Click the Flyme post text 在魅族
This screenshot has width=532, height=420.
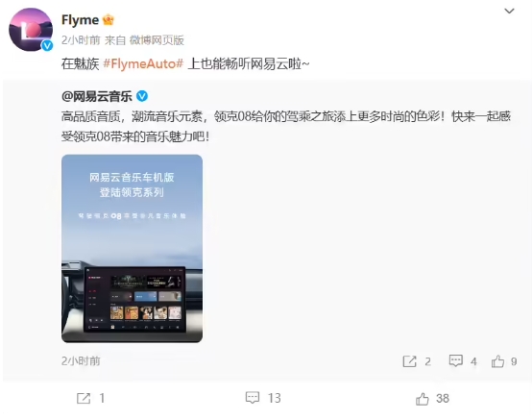point(80,63)
